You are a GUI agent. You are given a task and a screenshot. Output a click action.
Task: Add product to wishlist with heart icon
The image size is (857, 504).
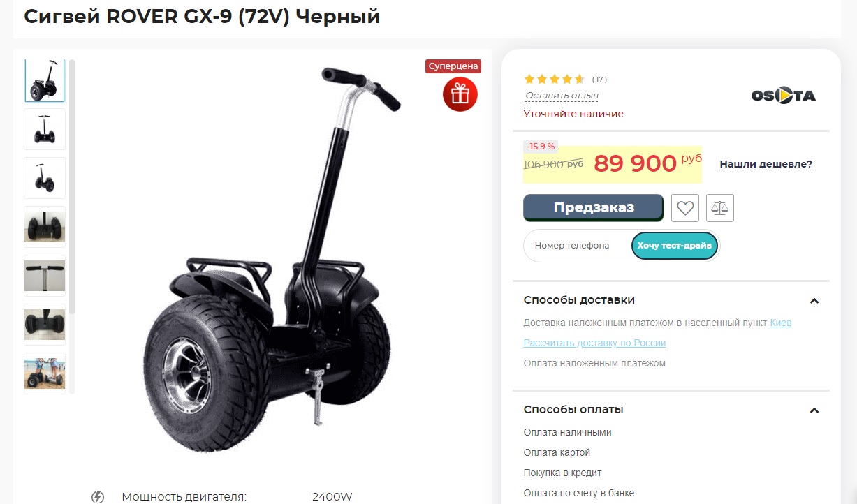click(685, 208)
